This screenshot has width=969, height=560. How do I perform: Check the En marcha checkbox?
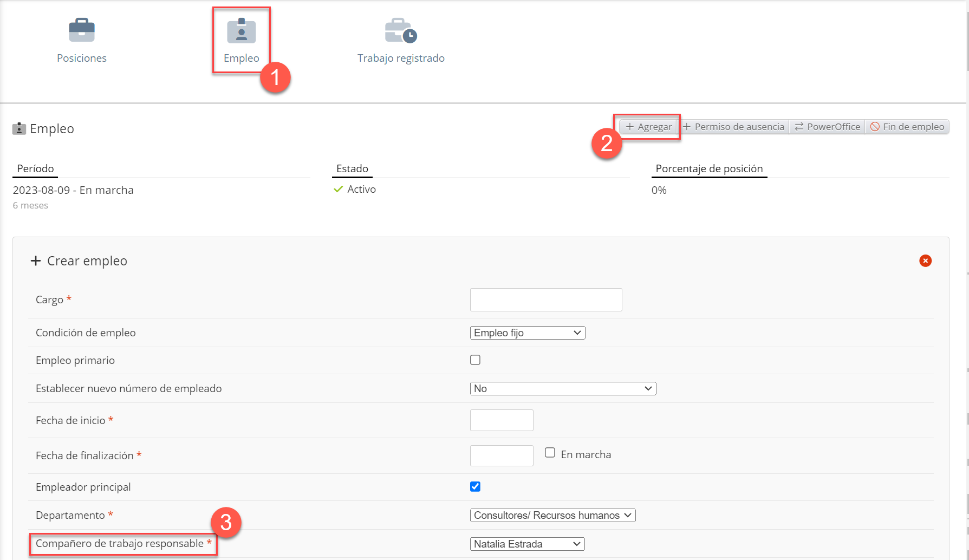point(550,453)
